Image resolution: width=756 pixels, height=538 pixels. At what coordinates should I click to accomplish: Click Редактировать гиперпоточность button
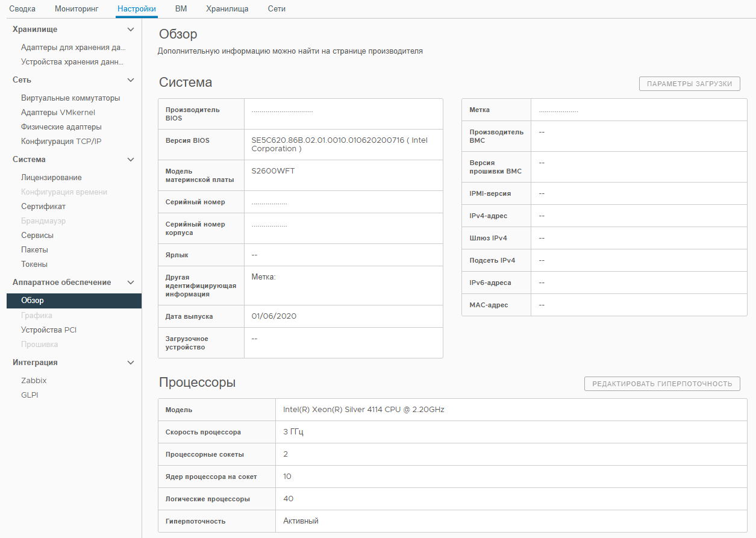pyautogui.click(x=662, y=384)
